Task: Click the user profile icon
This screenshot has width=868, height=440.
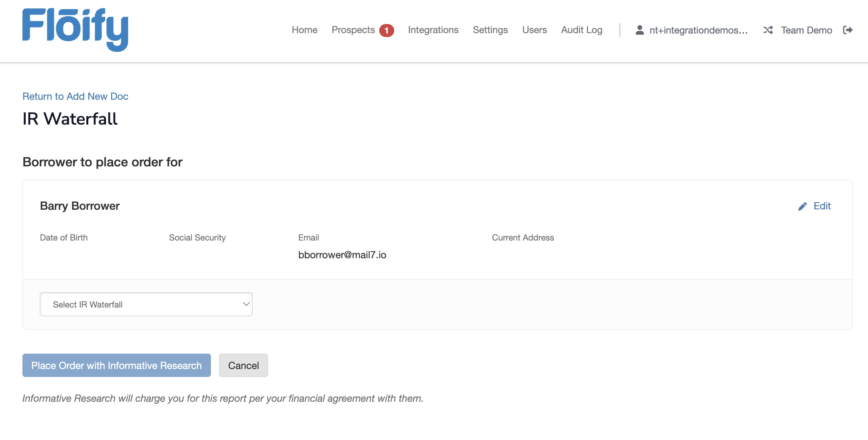Action: pyautogui.click(x=639, y=30)
